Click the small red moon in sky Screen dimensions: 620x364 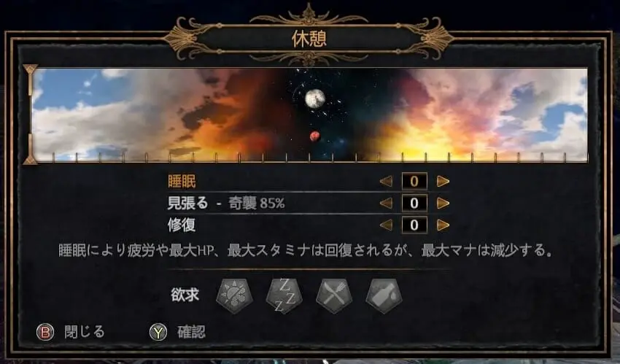(x=315, y=136)
